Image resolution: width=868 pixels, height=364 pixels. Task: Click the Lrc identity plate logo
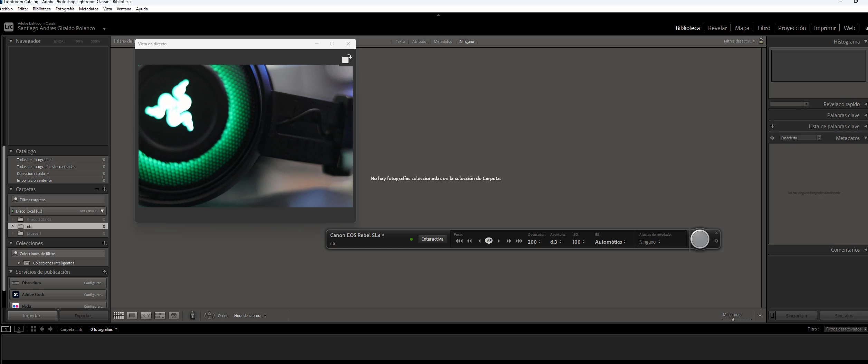coord(9,27)
